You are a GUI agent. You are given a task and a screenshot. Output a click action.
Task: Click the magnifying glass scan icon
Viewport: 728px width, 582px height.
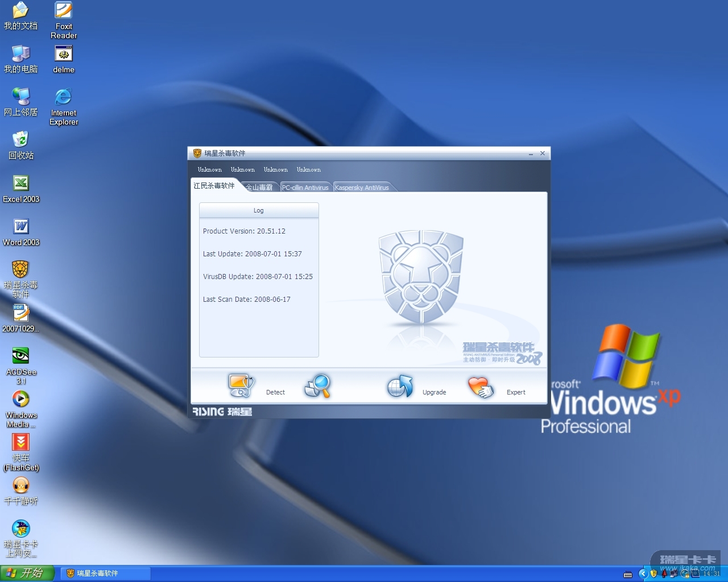318,386
